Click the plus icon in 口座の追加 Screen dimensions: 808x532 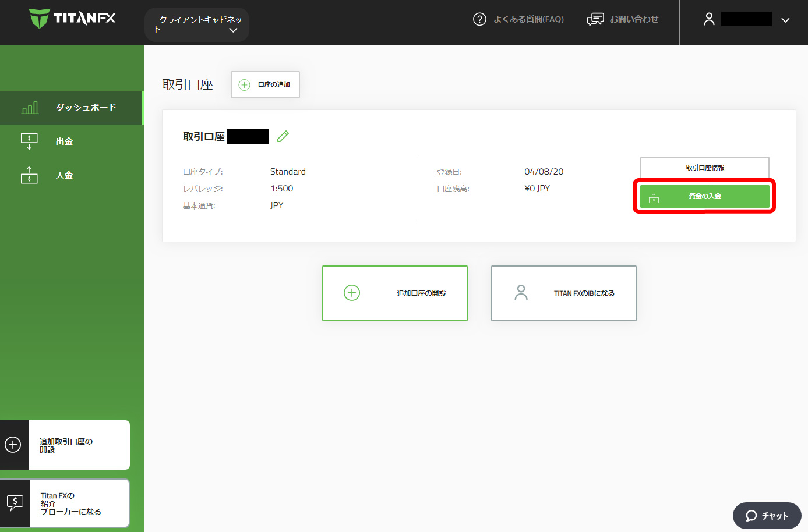click(x=245, y=85)
